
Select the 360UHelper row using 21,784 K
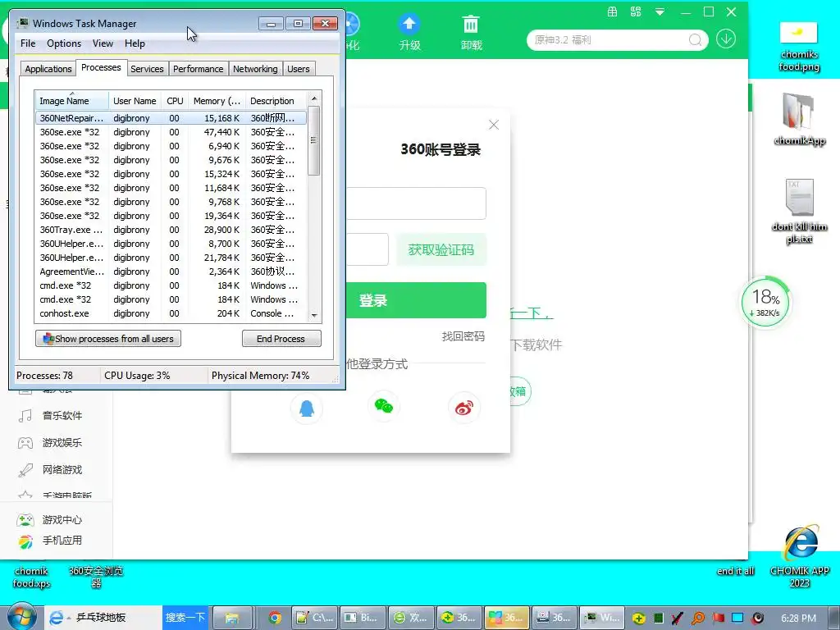pos(171,258)
